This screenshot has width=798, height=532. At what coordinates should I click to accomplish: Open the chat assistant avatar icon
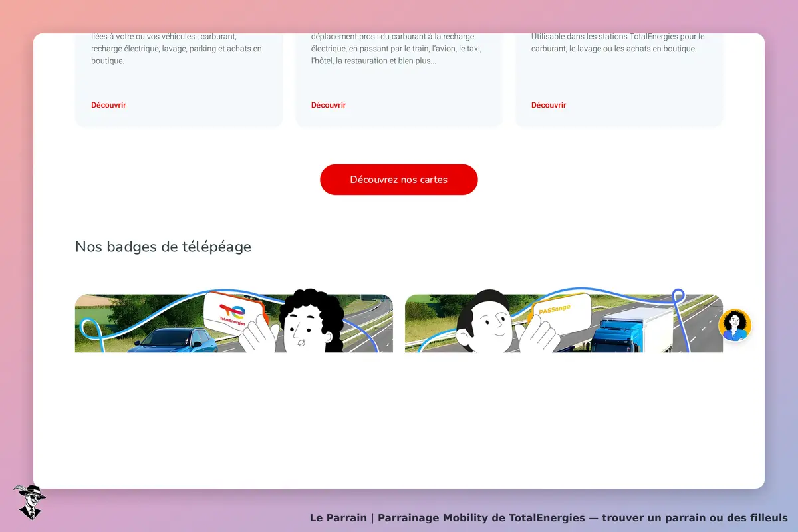735,325
